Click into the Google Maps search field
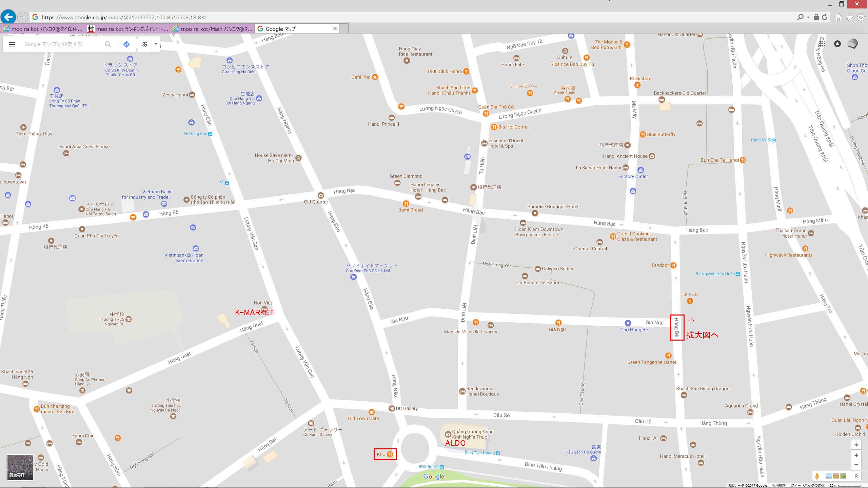The width and height of the screenshot is (868, 488). pyautogui.click(x=63, y=44)
